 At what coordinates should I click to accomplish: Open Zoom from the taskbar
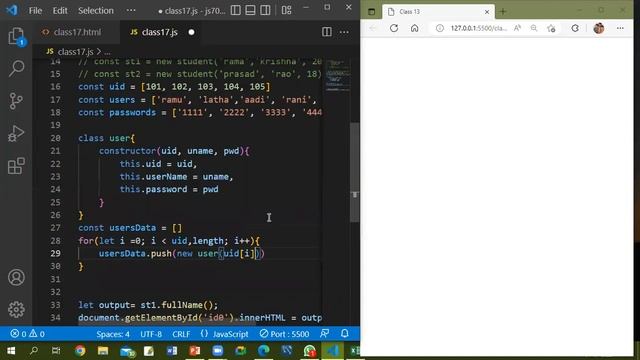pyautogui.click(x=218, y=350)
